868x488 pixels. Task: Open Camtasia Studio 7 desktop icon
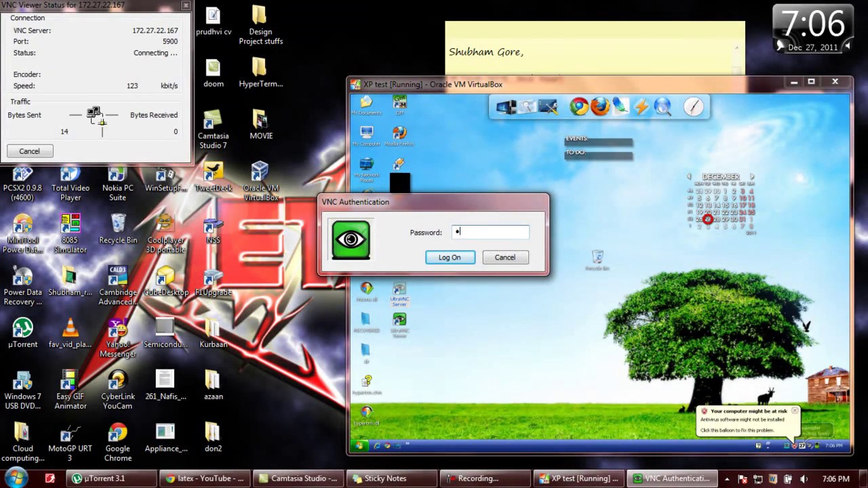pos(213,129)
